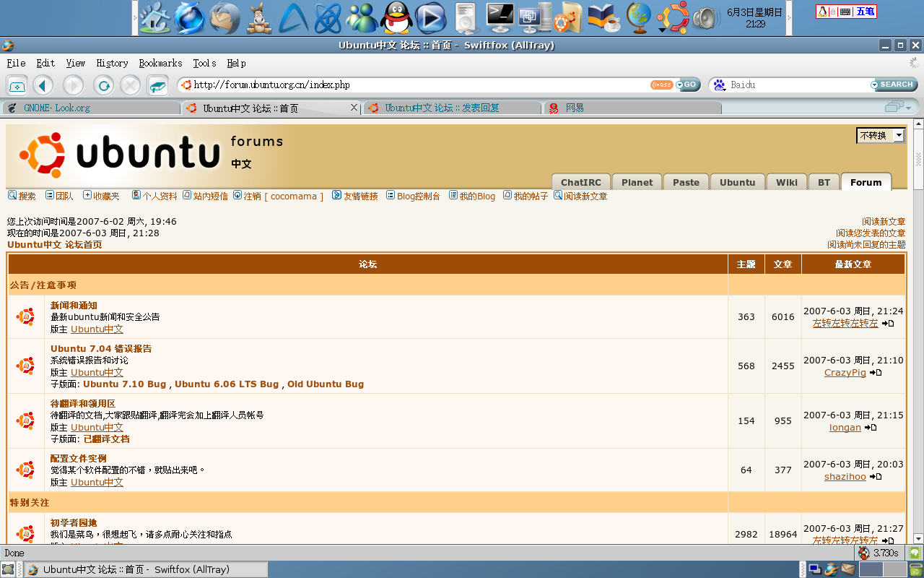Click the 五笔 input method indicator
924x578 pixels.
tap(865, 11)
